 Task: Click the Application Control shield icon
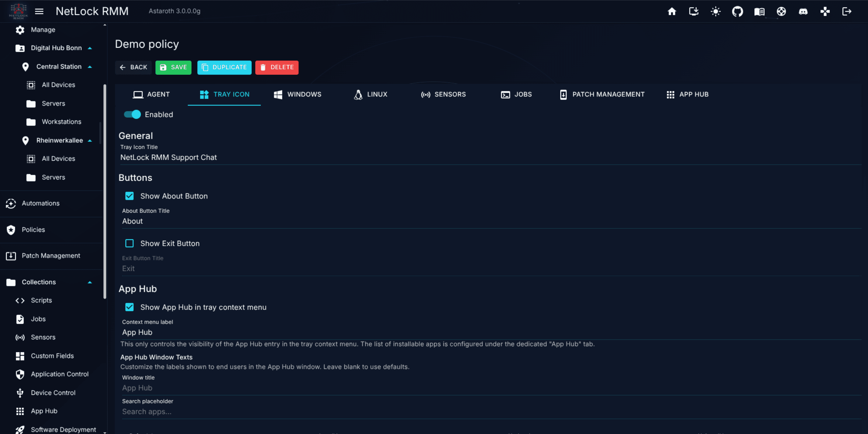point(20,374)
